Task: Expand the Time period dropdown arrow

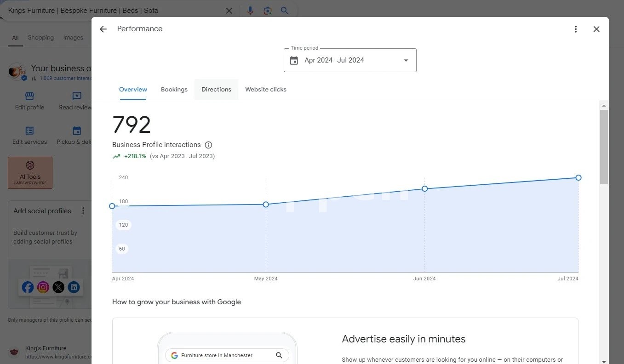Action: [406, 60]
